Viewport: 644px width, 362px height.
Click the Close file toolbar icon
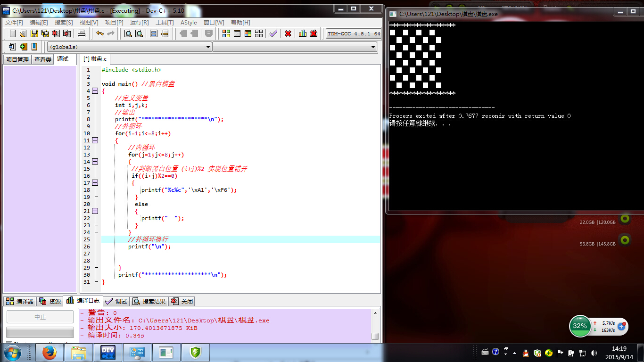56,33
